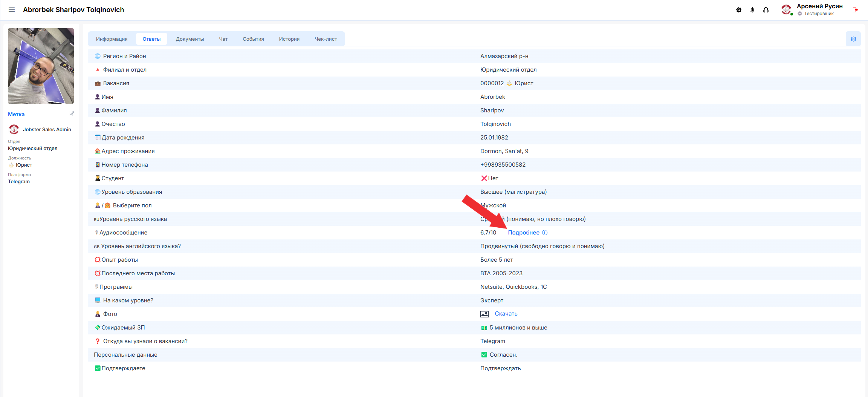Click the laptop icon by На каком уровне
Viewport: 868px width, 397px height.
coord(98,300)
